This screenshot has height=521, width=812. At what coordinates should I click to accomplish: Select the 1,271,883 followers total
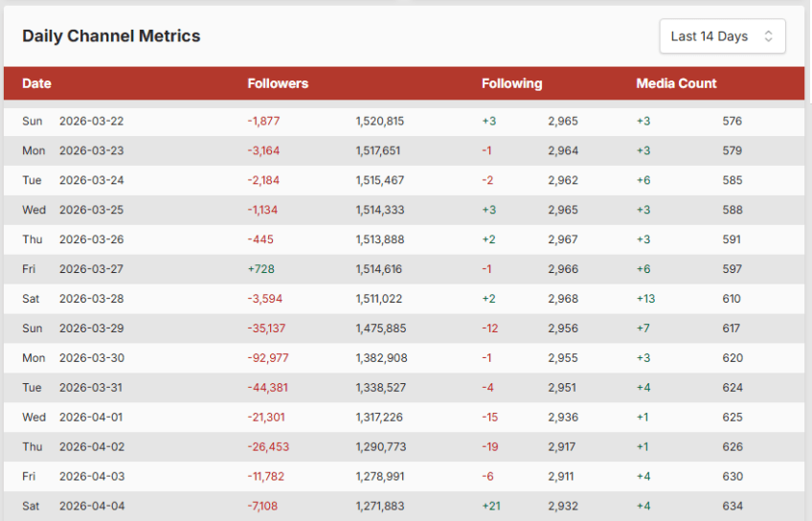tap(379, 506)
